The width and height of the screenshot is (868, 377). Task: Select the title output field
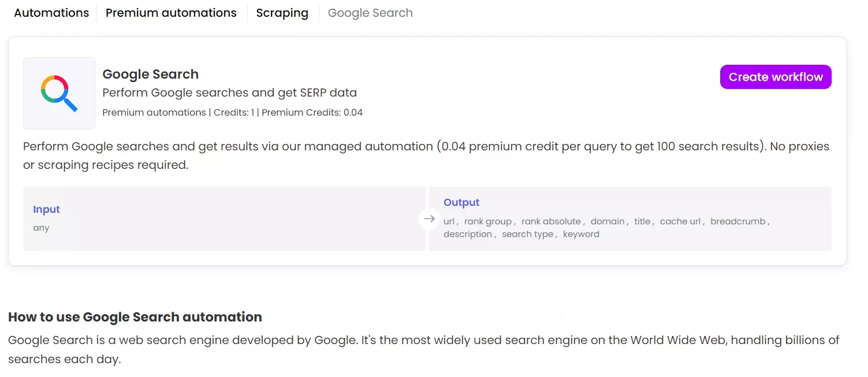pyautogui.click(x=642, y=221)
